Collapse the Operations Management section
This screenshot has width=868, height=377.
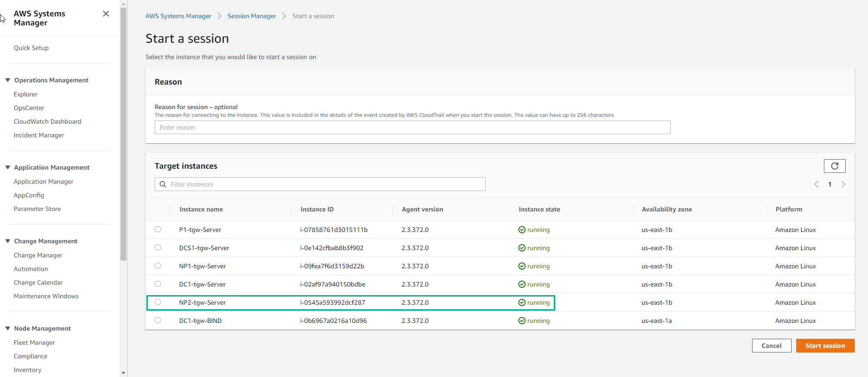tap(8, 80)
